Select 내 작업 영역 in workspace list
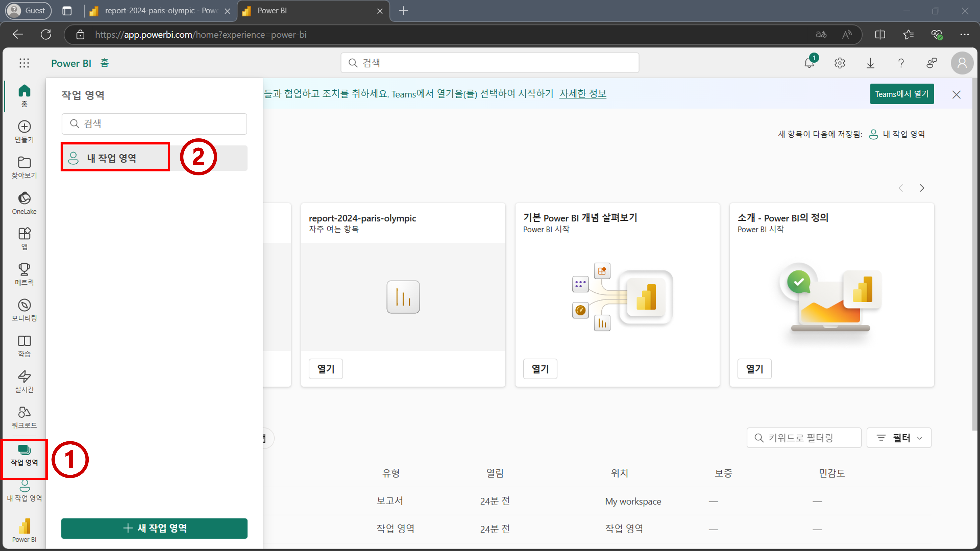 click(154, 158)
